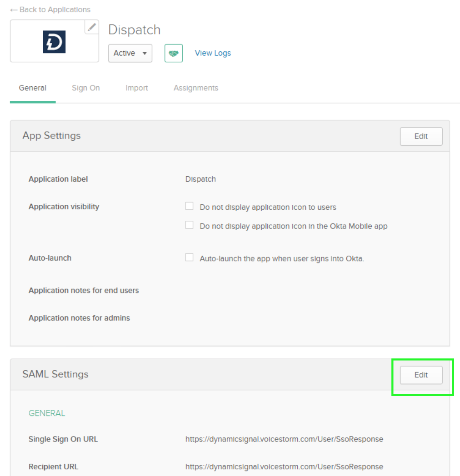460x476 pixels.
Task: Click the 'Application notes for end users' label
Action: tap(84, 291)
